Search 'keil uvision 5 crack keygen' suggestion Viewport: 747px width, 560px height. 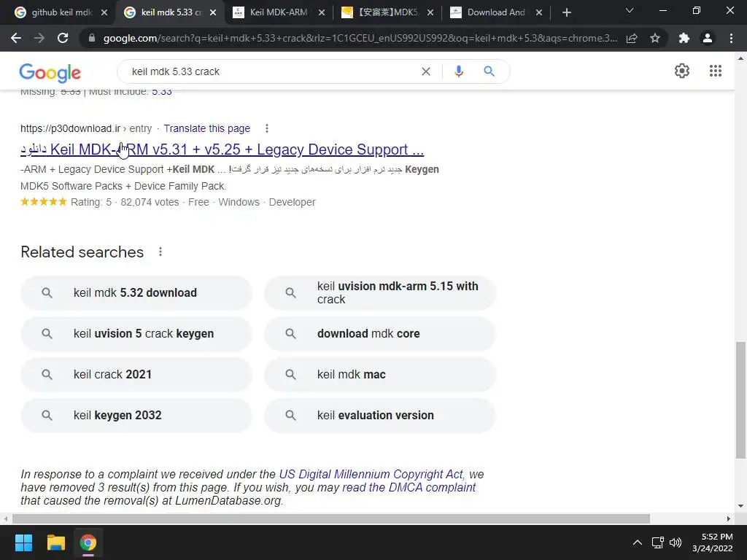pyautogui.click(x=136, y=334)
